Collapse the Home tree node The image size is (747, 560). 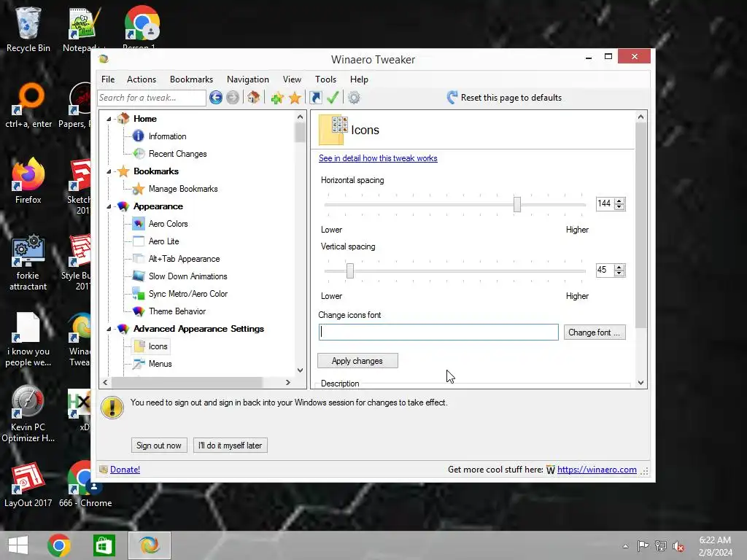click(109, 119)
